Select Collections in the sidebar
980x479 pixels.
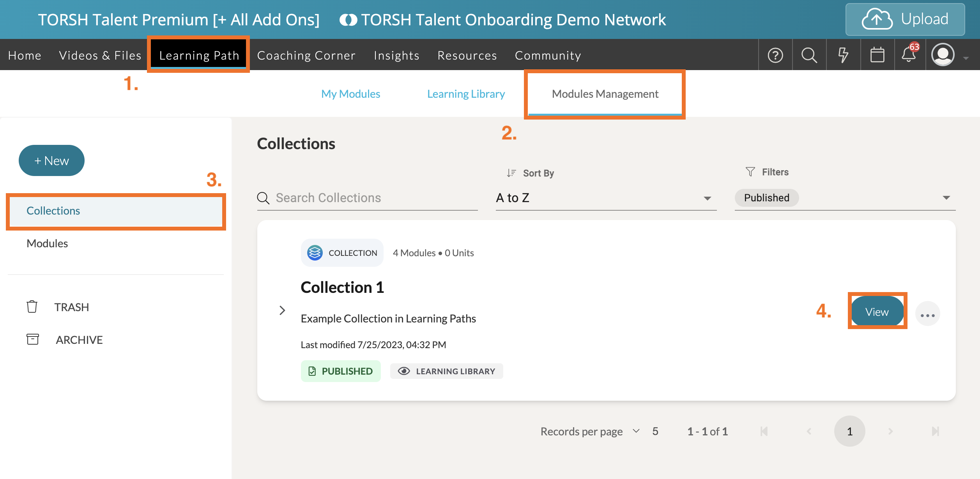point(116,211)
